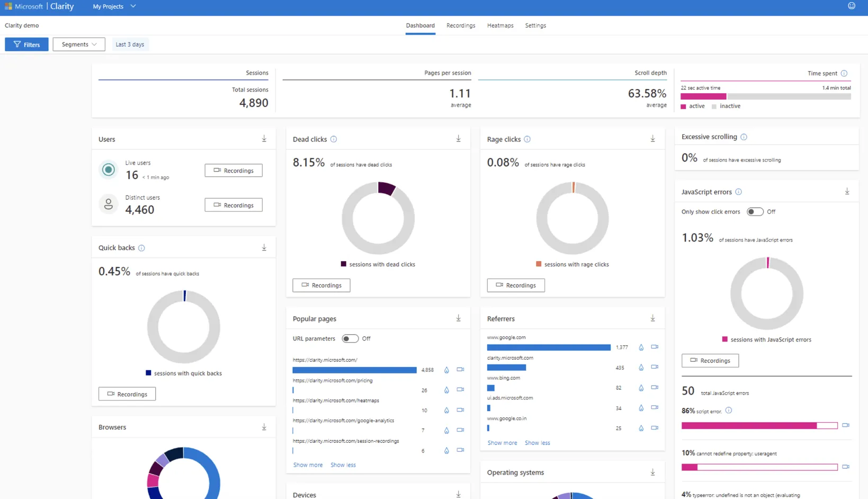Click the 4,890 total sessions value
868x499 pixels.
254,103
